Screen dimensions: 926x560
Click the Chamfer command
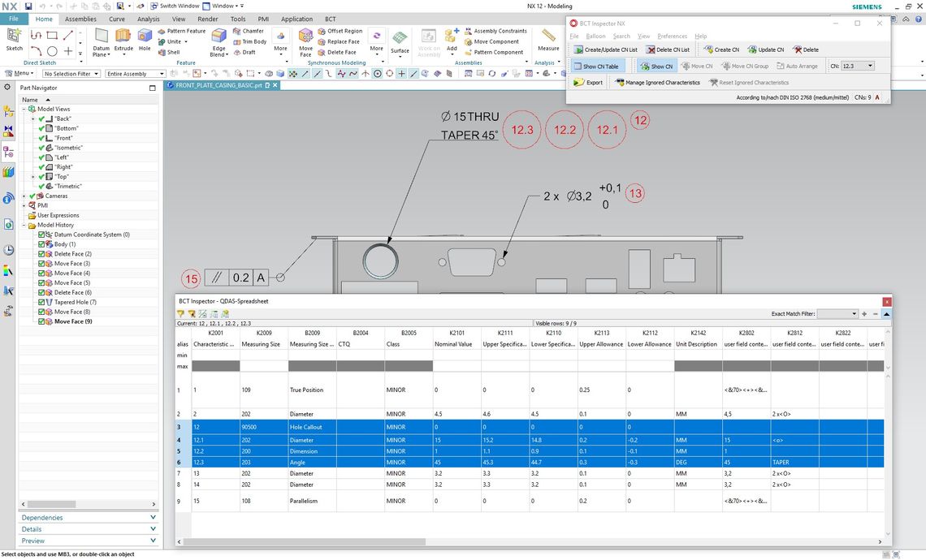click(x=249, y=32)
